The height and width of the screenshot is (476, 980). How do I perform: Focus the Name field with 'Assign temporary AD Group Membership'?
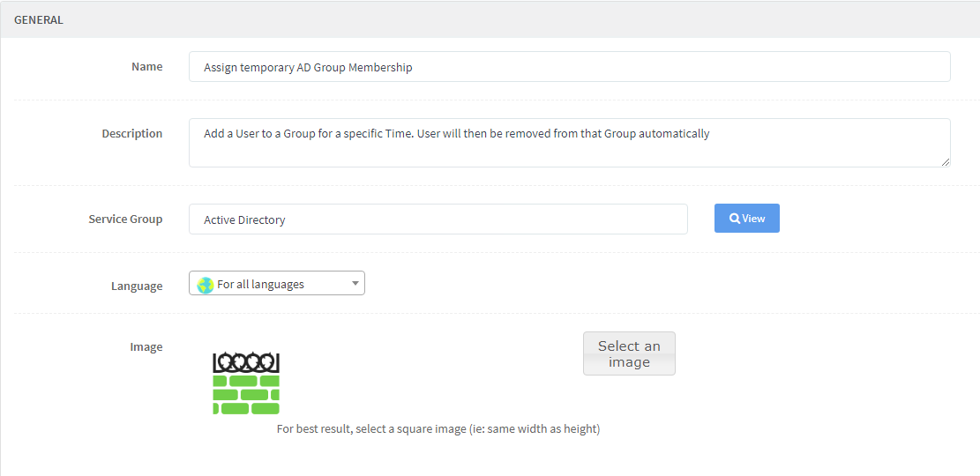tap(569, 67)
